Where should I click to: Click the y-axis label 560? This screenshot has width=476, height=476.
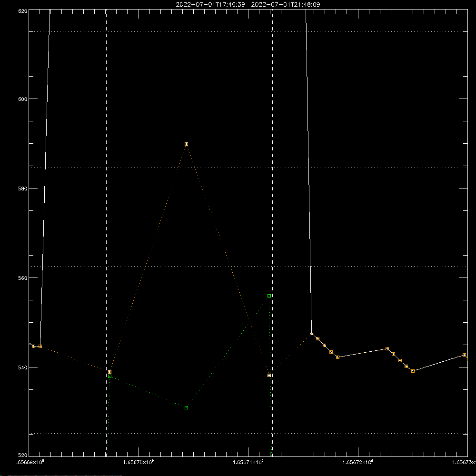point(23,278)
